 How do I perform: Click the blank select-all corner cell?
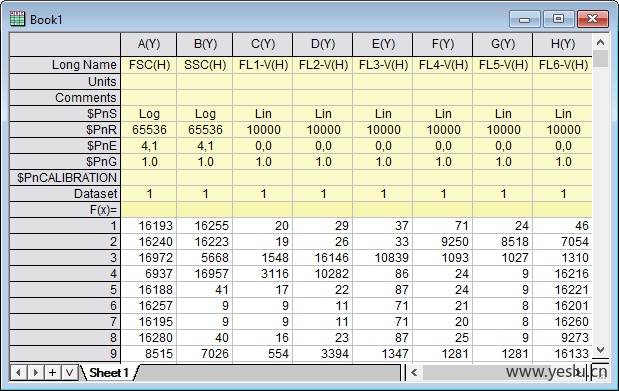[x=65, y=44]
